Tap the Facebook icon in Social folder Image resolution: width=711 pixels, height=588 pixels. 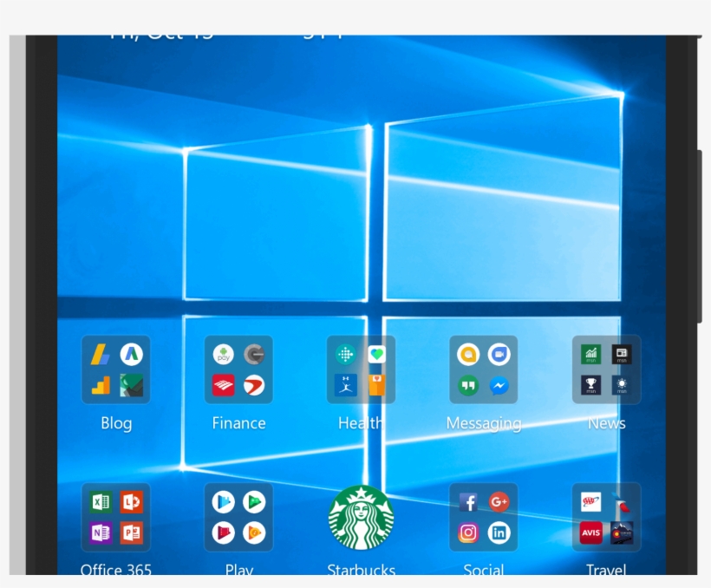coord(468,502)
